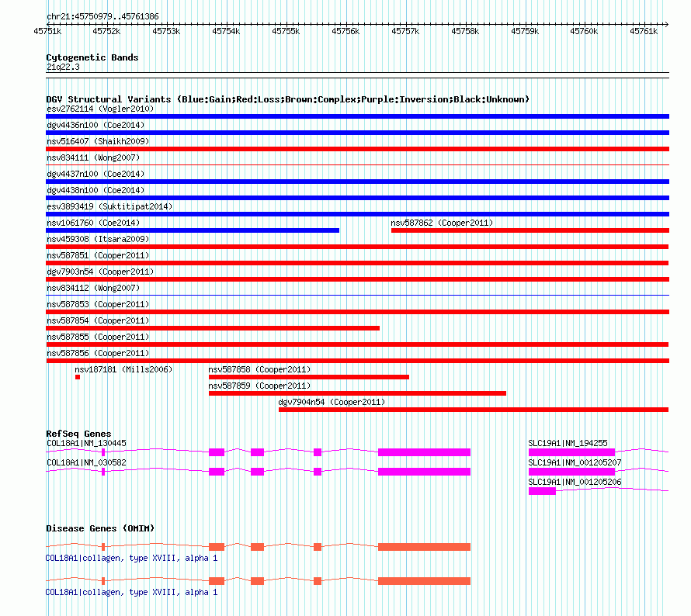The height and width of the screenshot is (616, 691).
Task: Click the nsv587856 (Cooper2011) label
Action: pyautogui.click(x=98, y=353)
